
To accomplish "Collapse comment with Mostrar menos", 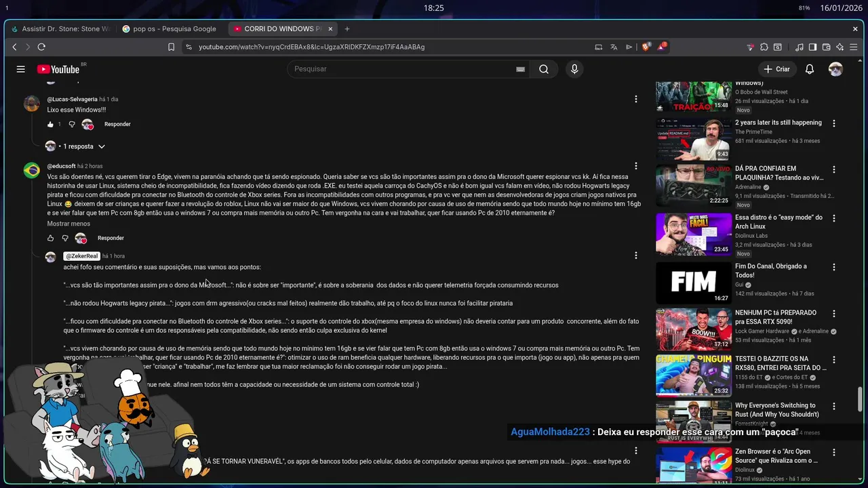I will [x=68, y=224].
